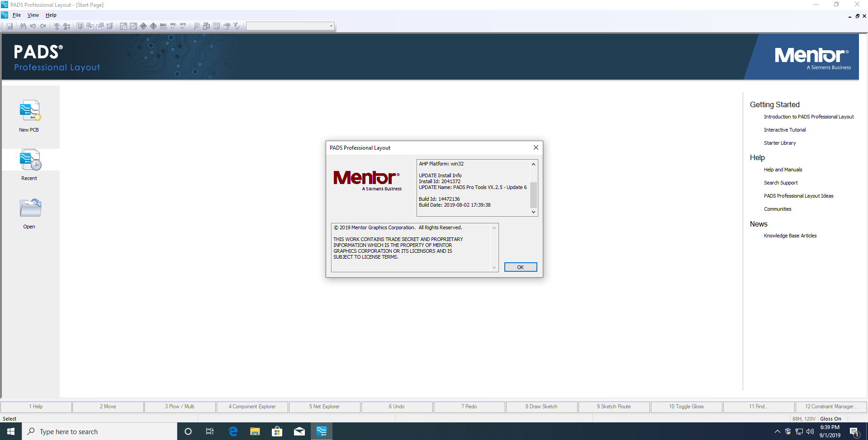The image size is (868, 440).
Task: Click the arrow diamond toolbar icon
Action: (x=143, y=26)
